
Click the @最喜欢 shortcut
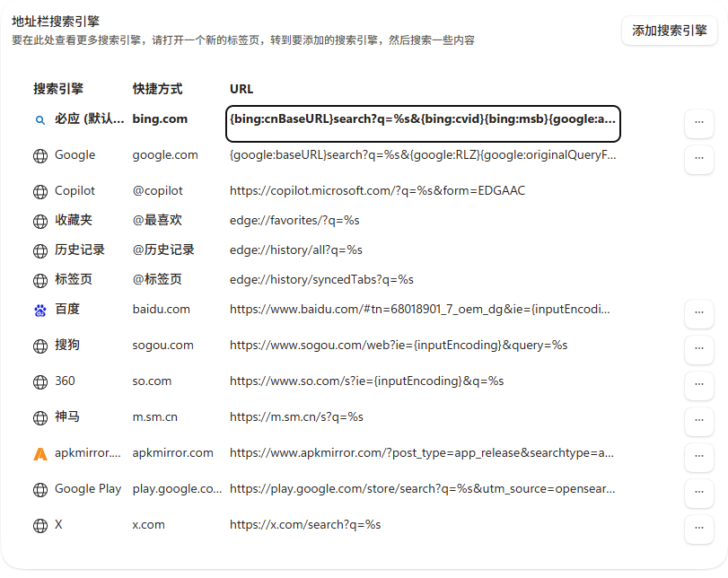(x=157, y=220)
